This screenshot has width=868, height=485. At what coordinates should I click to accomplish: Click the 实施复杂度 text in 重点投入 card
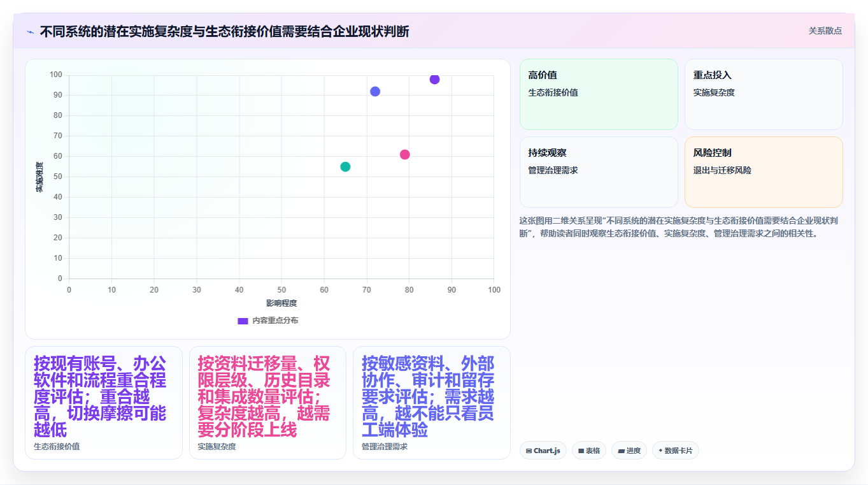[714, 92]
